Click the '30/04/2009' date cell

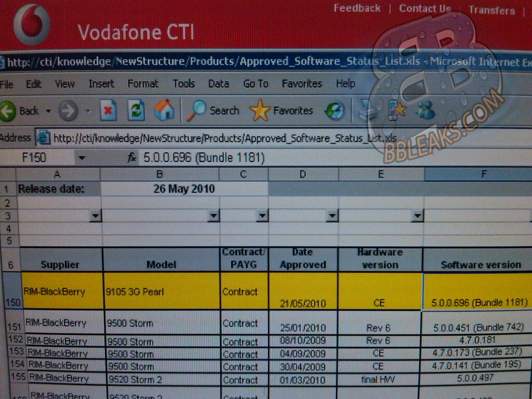(303, 366)
